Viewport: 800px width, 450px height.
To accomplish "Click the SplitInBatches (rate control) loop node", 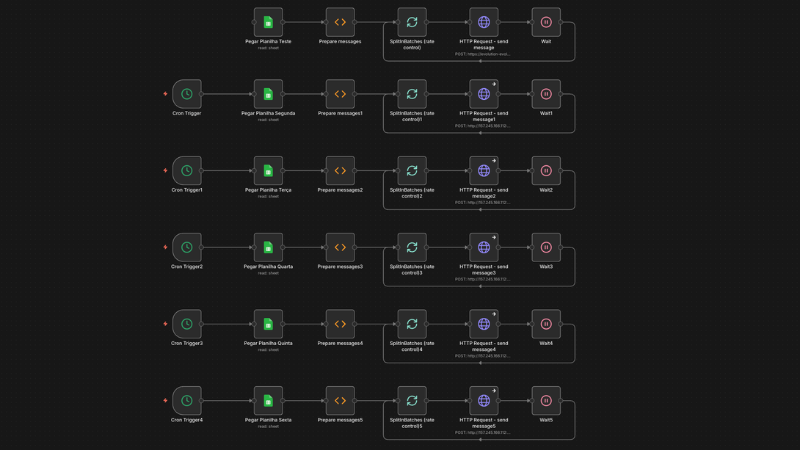I will pos(412,22).
